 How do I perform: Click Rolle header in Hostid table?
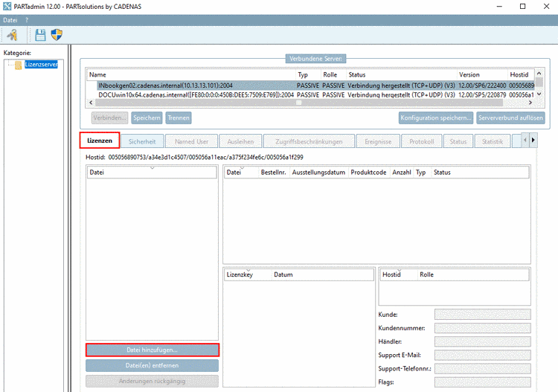click(x=473, y=274)
